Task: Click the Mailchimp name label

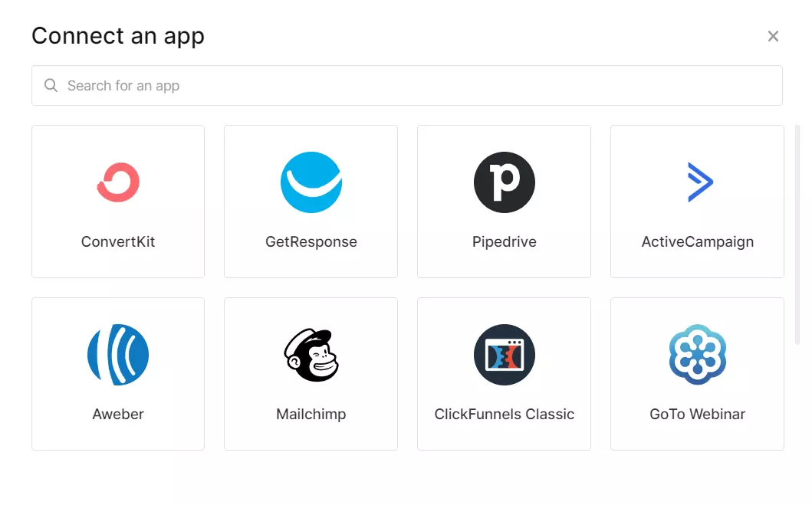Action: [x=311, y=415]
